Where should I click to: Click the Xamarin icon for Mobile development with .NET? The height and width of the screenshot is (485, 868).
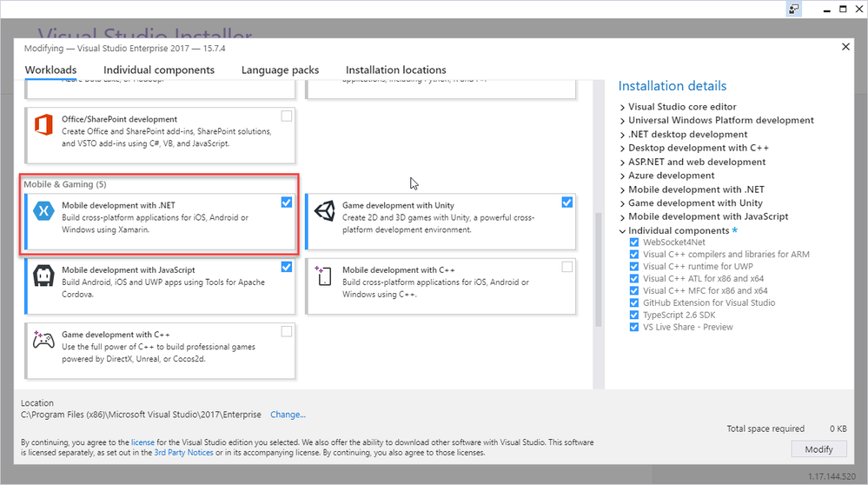coord(43,211)
